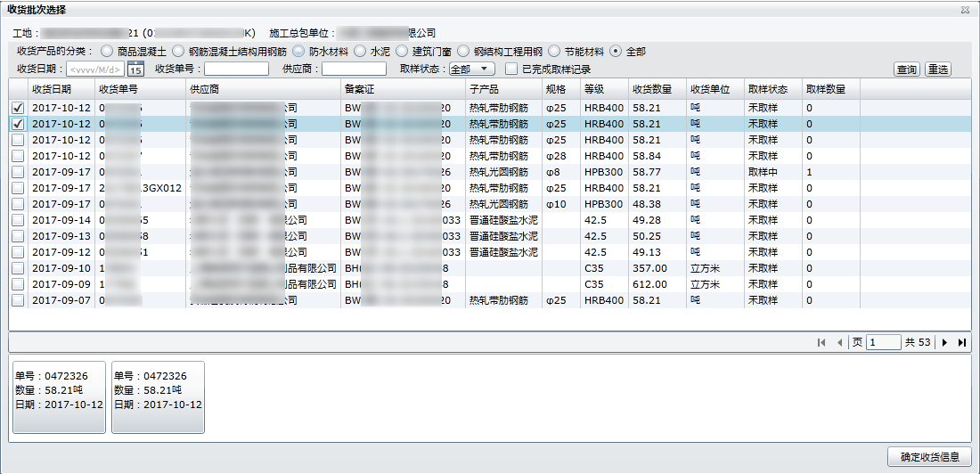Sort by the 收货数量 column header
The image size is (980, 474).
pos(651,89)
